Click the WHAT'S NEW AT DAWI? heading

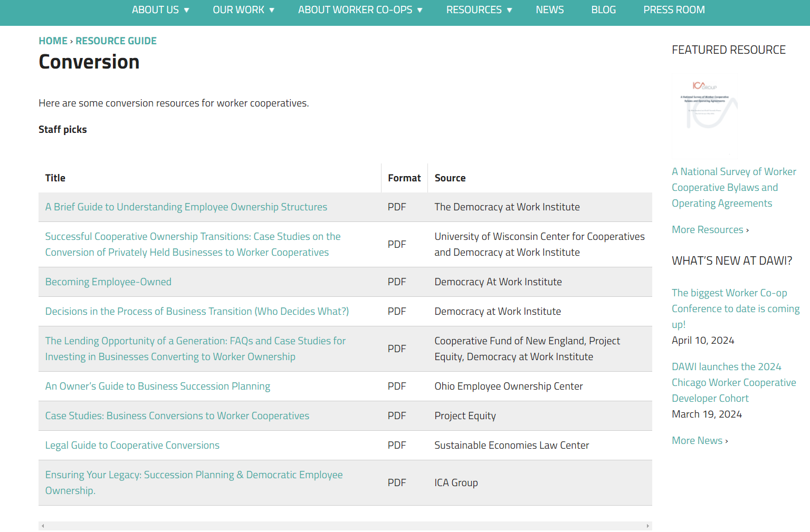732,260
